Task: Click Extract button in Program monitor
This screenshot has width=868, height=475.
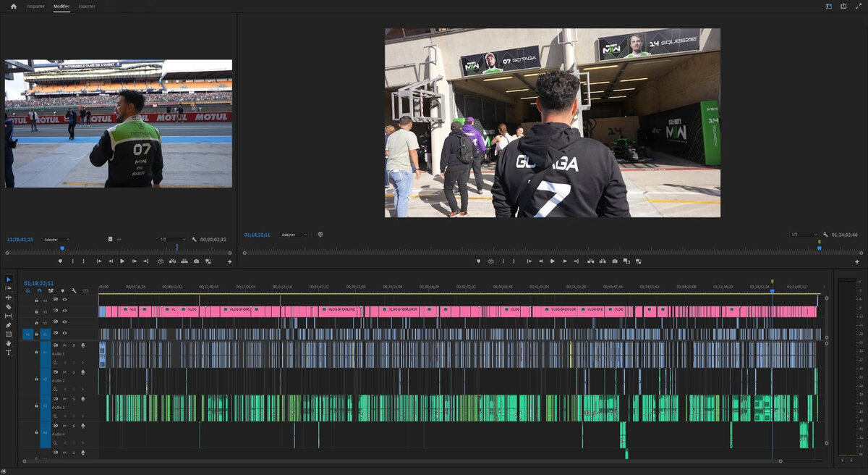Action: pyautogui.click(x=603, y=261)
